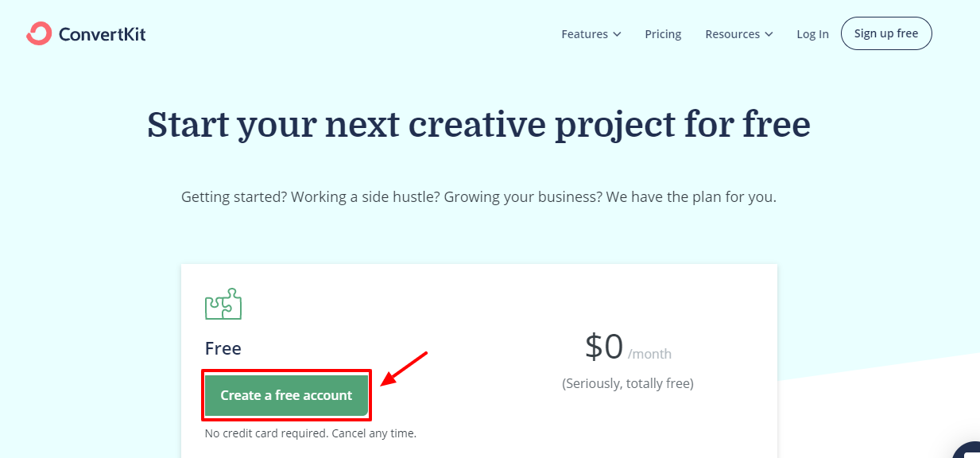Select the Free plan title
This screenshot has height=458, width=980.
pyautogui.click(x=223, y=348)
